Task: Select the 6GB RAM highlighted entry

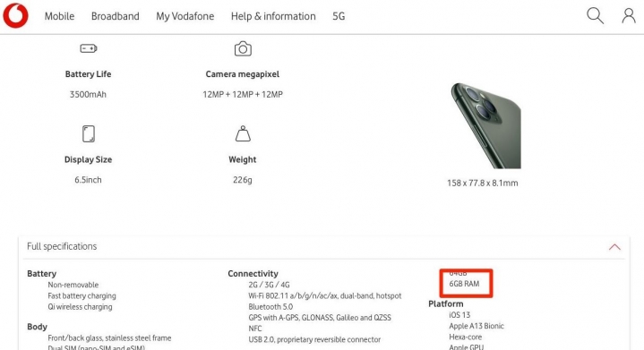Action: 464,284
